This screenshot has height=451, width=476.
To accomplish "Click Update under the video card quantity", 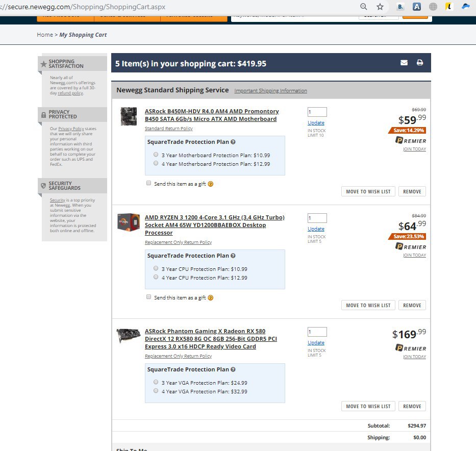I will point(316,343).
